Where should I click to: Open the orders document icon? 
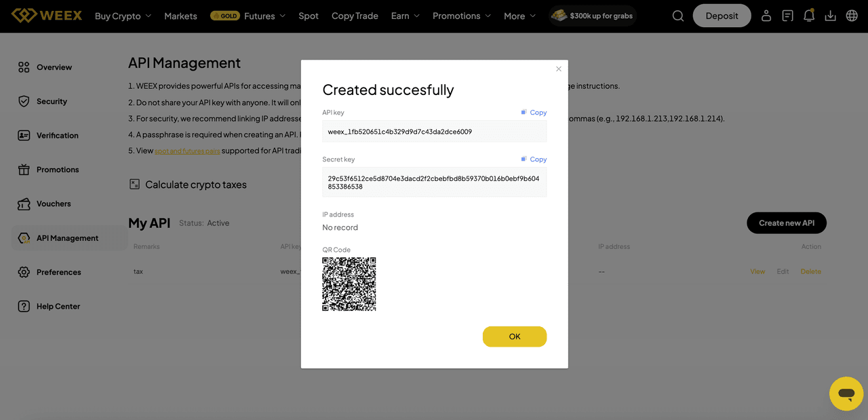tap(787, 16)
